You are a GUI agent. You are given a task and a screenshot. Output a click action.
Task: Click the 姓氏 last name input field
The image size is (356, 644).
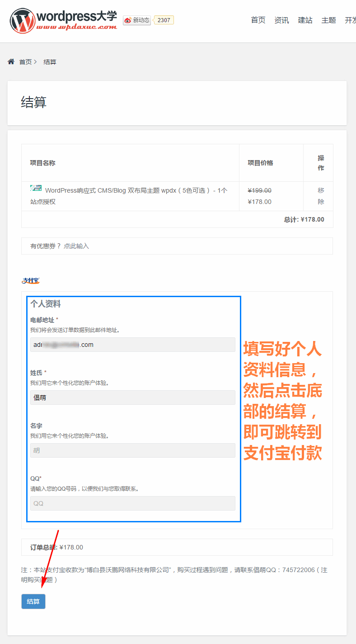(133, 398)
